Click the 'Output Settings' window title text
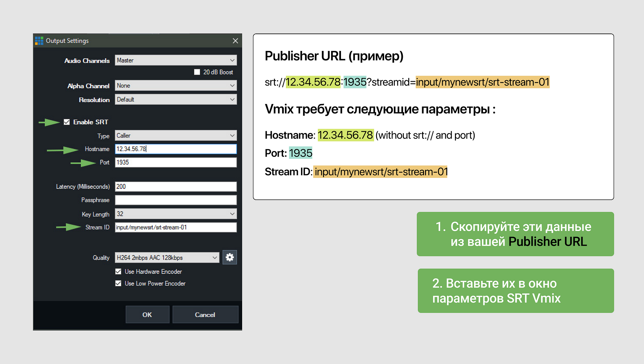 coord(67,41)
